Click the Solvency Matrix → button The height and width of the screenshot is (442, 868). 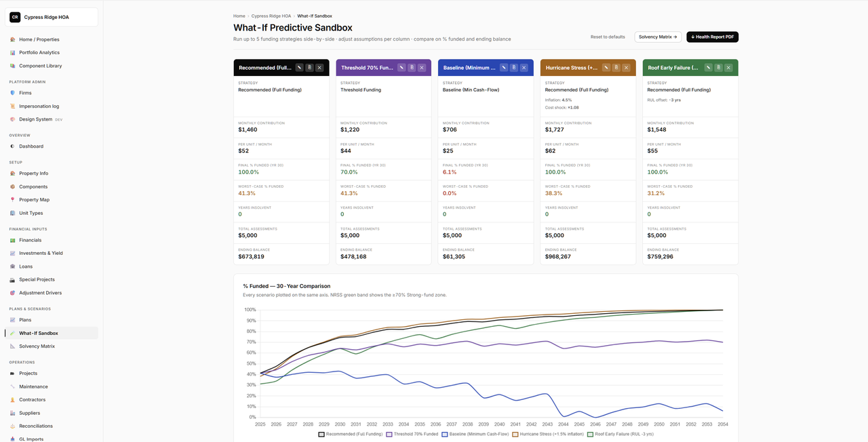pos(658,37)
